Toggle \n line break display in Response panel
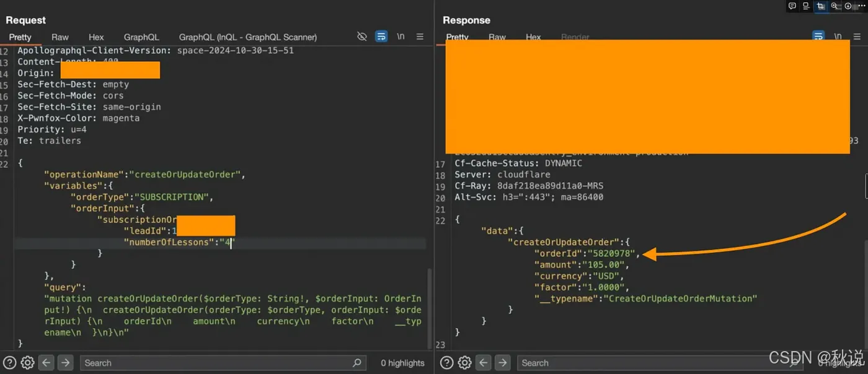This screenshot has width=868, height=374. [x=838, y=37]
